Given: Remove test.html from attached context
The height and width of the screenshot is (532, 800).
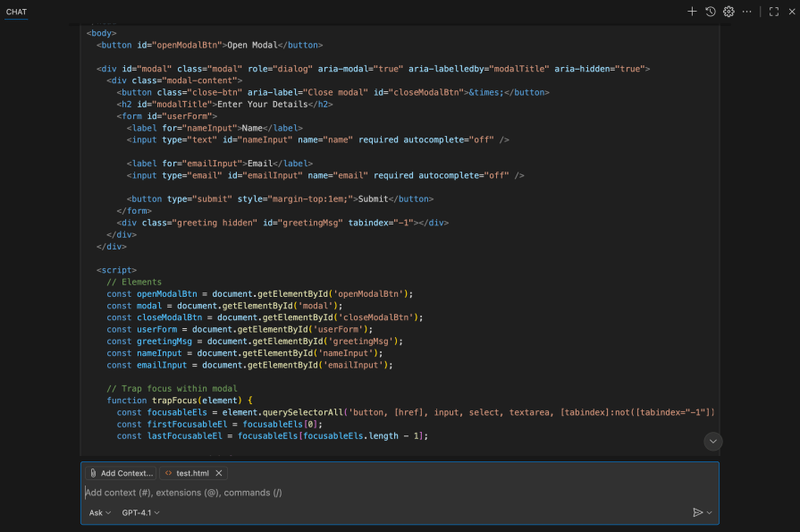Looking at the screenshot, I should tap(219, 473).
